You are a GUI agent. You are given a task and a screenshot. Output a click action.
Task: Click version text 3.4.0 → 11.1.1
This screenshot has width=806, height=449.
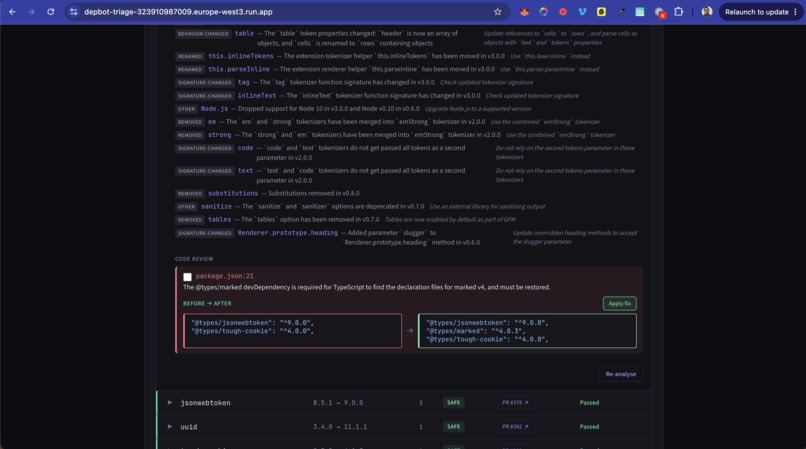(340, 426)
